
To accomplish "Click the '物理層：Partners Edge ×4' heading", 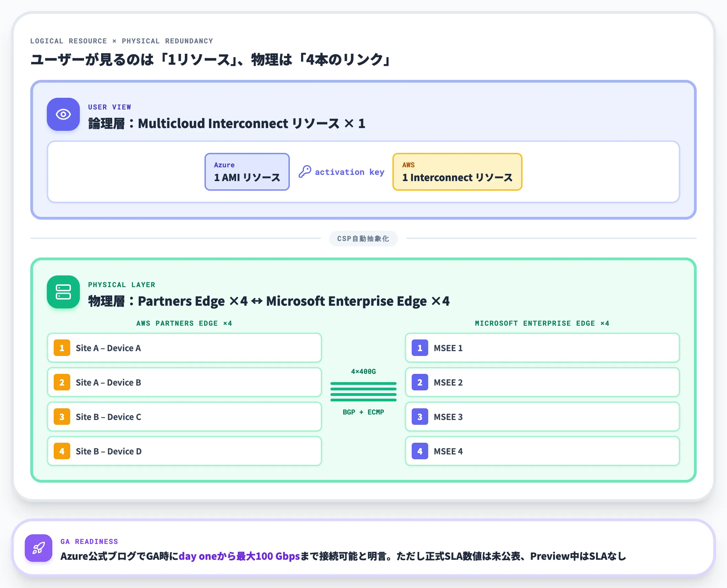I will tap(168, 301).
